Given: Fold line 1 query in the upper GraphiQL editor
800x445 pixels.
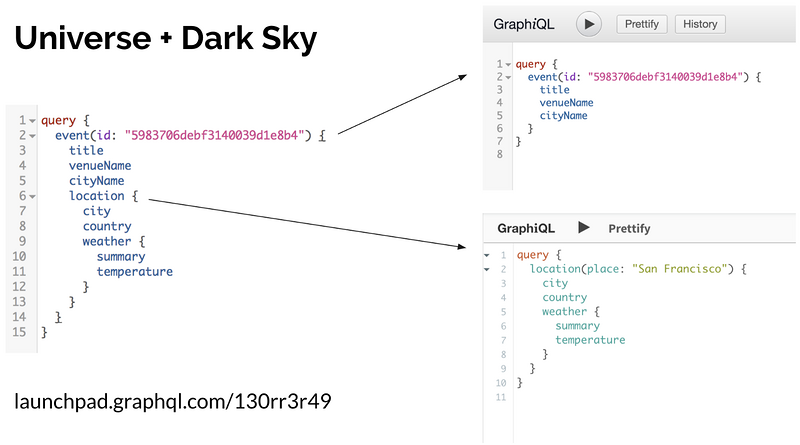Looking at the screenshot, I should click(x=508, y=65).
